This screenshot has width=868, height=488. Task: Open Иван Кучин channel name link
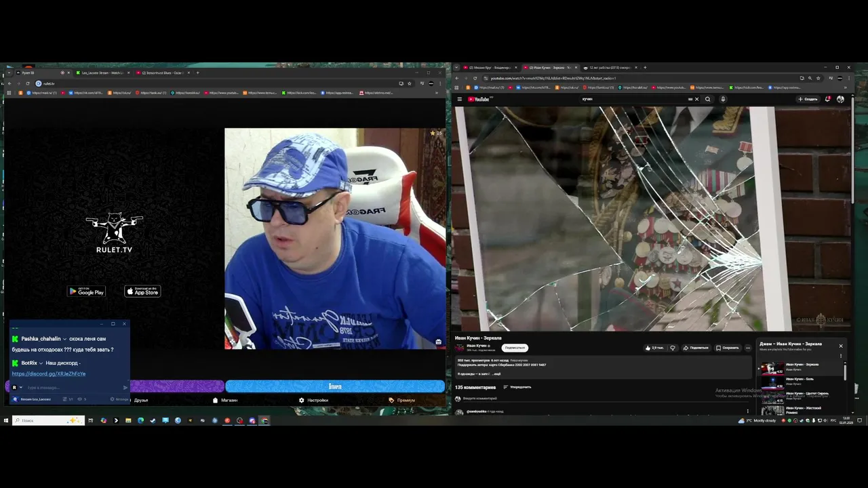(x=476, y=346)
